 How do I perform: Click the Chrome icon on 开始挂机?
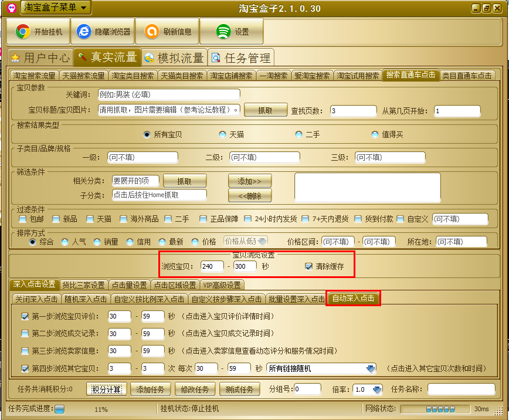pos(23,32)
